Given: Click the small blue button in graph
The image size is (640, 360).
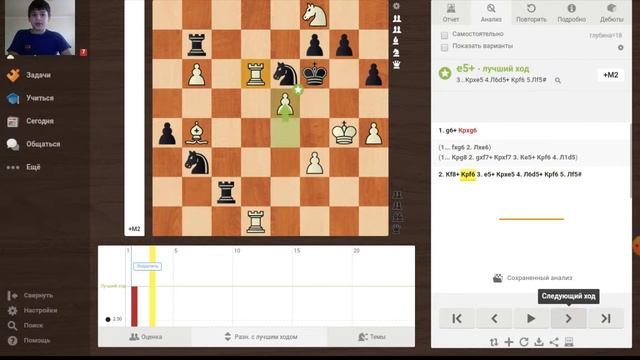Looking at the screenshot, I should 147,267.
